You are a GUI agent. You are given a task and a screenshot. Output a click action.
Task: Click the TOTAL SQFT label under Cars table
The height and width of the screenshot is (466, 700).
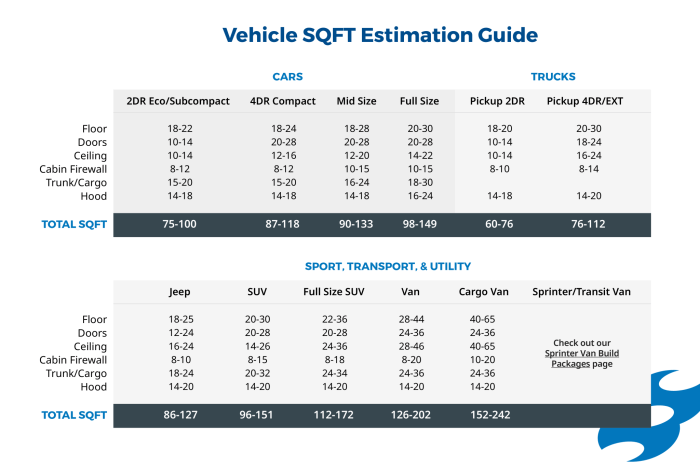pyautogui.click(x=74, y=225)
